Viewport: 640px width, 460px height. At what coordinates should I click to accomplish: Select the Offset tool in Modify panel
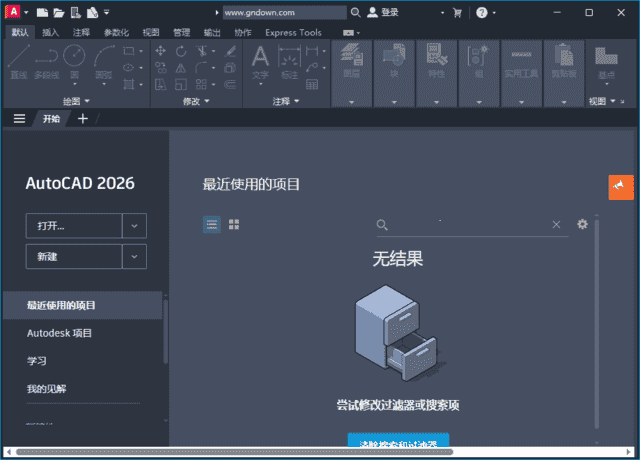click(x=230, y=84)
